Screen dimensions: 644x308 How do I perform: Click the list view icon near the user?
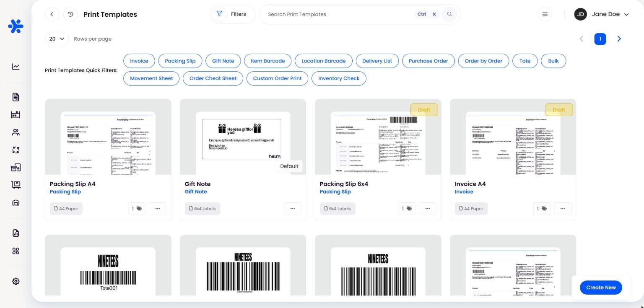pos(545,14)
